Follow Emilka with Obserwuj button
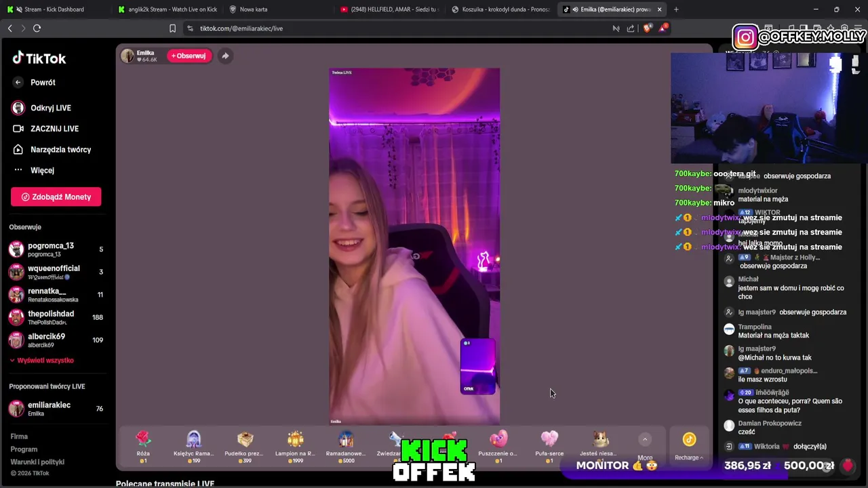 tap(189, 56)
